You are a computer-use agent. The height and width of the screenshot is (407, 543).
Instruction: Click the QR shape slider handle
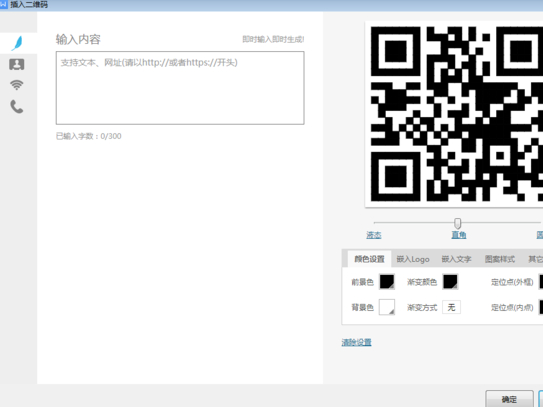[x=457, y=223]
